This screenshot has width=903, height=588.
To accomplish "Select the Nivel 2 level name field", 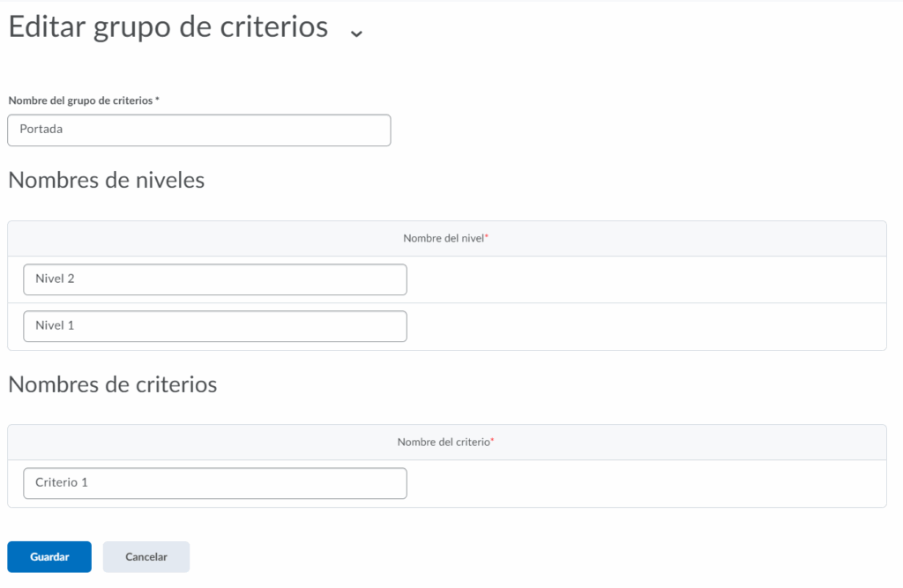I will [214, 279].
